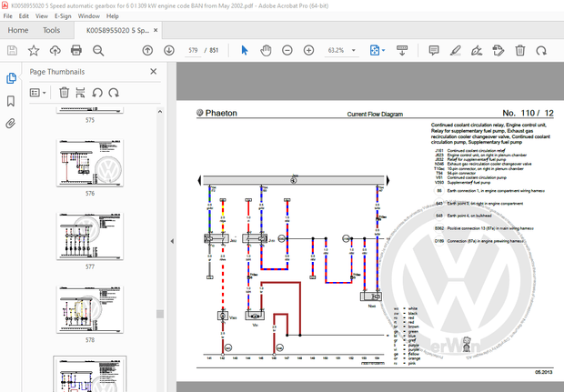This screenshot has width=564, height=392.
Task: Rotate thumbnail counterclockwise
Action: pos(97,93)
